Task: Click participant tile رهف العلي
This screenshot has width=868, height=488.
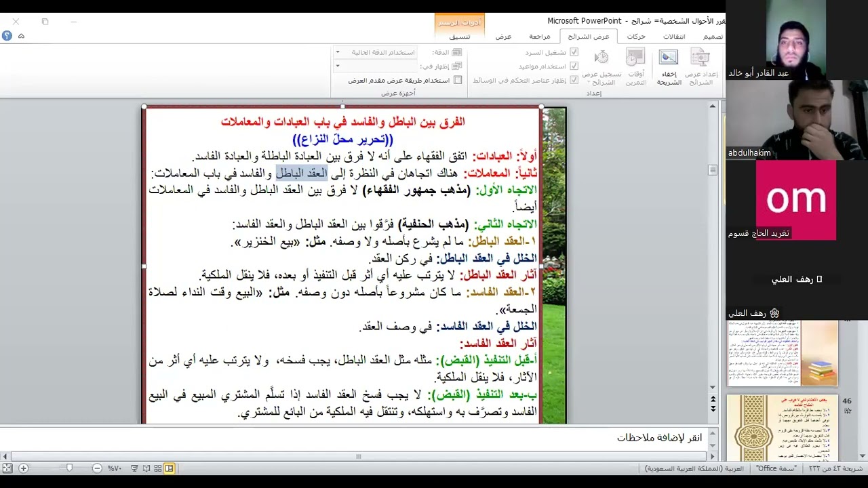Action: [x=797, y=279]
